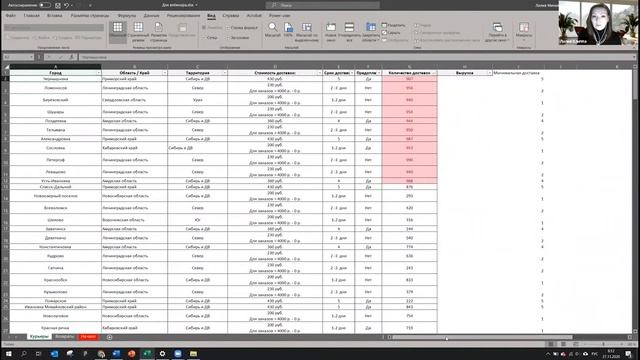This screenshot has height=360, width=640.
Task: Adjust the zoom slider in status bar
Action: point(603,344)
